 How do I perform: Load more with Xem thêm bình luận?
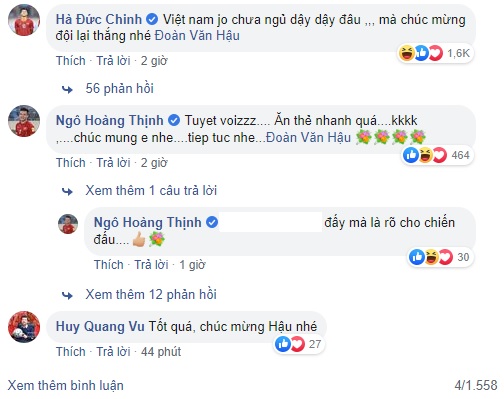pyautogui.click(x=66, y=385)
